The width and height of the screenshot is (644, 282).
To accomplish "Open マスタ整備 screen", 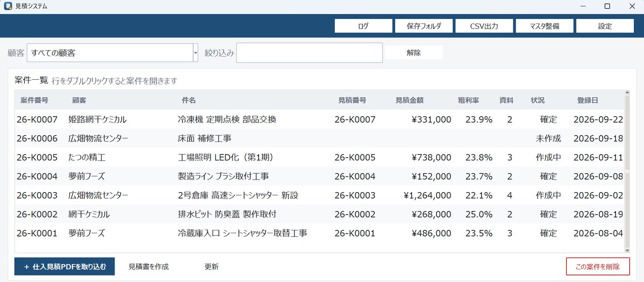I will [x=545, y=26].
